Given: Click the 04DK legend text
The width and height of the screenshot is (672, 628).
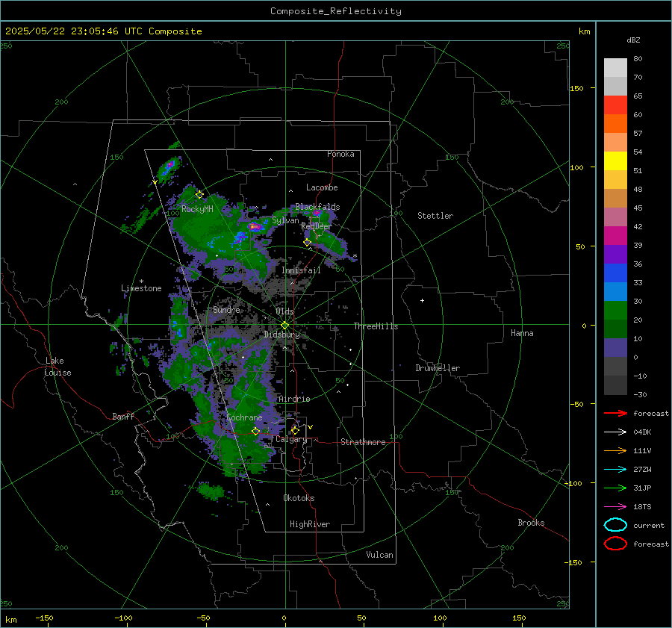Looking at the screenshot, I should click(x=642, y=432).
